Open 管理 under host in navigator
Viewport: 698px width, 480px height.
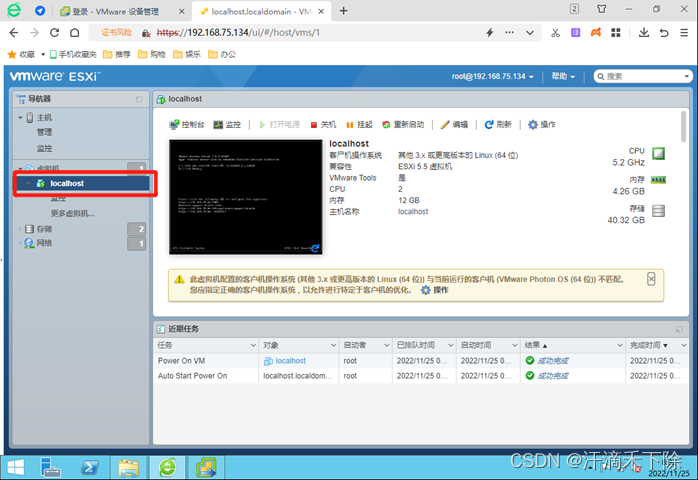(44, 132)
